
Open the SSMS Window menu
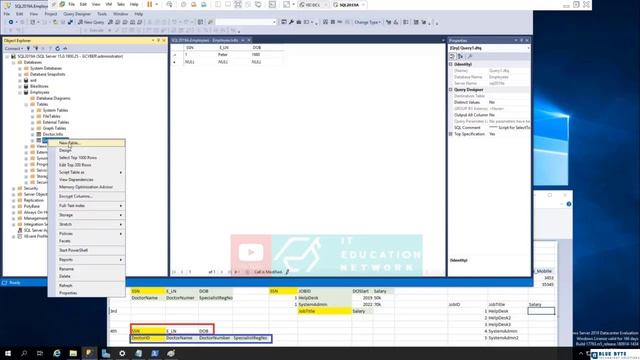click(x=120, y=14)
